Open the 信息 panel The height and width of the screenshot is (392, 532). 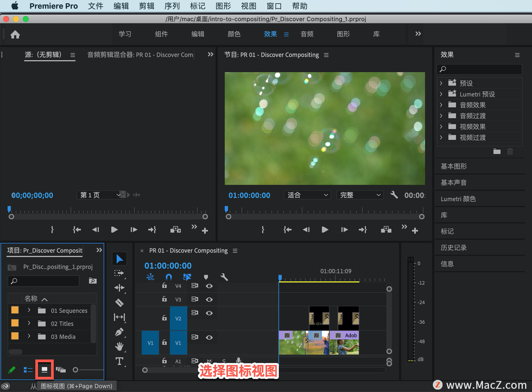pos(447,264)
